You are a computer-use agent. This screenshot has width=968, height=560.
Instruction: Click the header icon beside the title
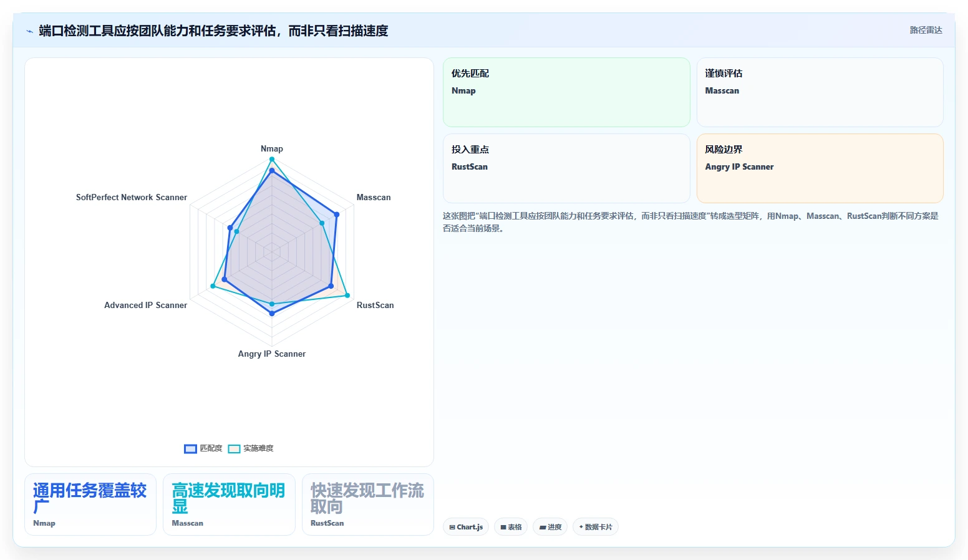click(x=29, y=31)
